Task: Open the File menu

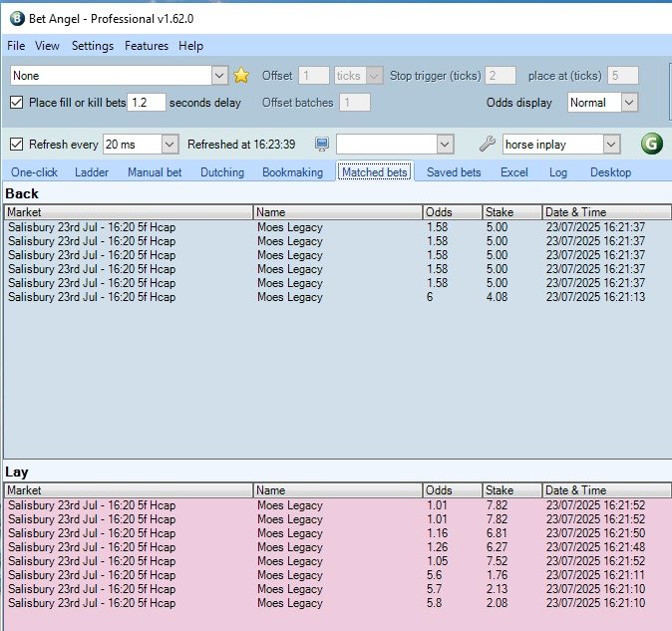Action: (16, 46)
